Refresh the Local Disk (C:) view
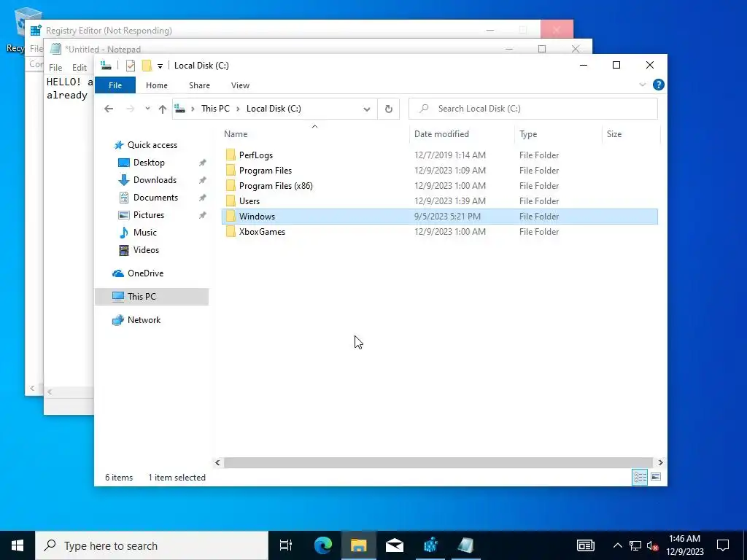The image size is (747, 560). [x=389, y=109]
